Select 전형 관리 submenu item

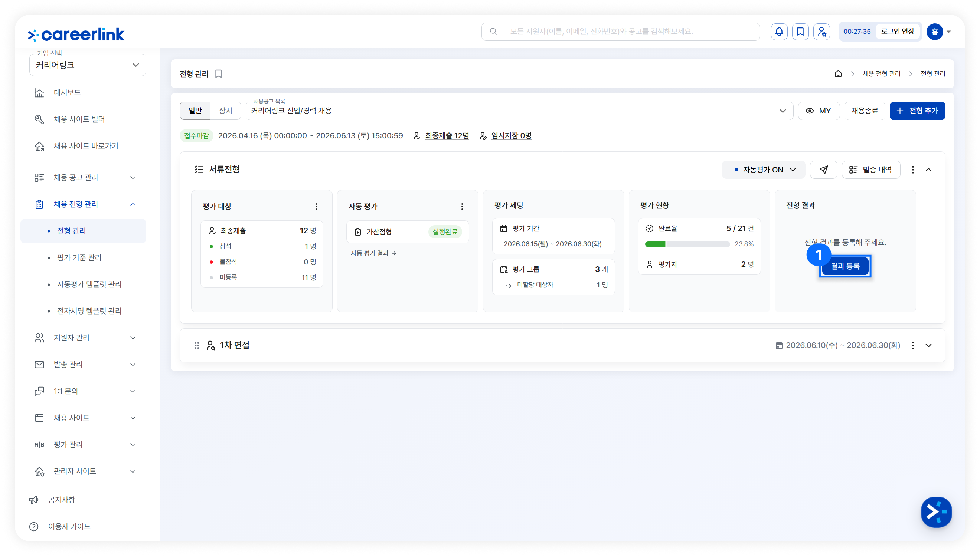(83, 231)
